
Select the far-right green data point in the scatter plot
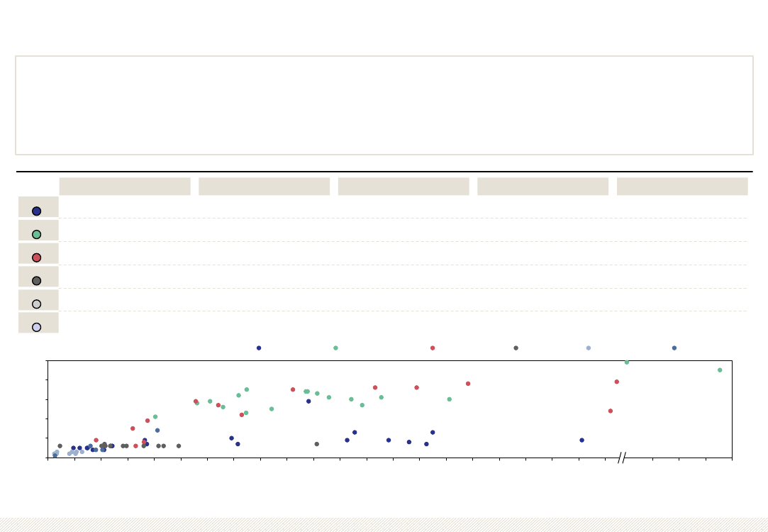tap(720, 370)
